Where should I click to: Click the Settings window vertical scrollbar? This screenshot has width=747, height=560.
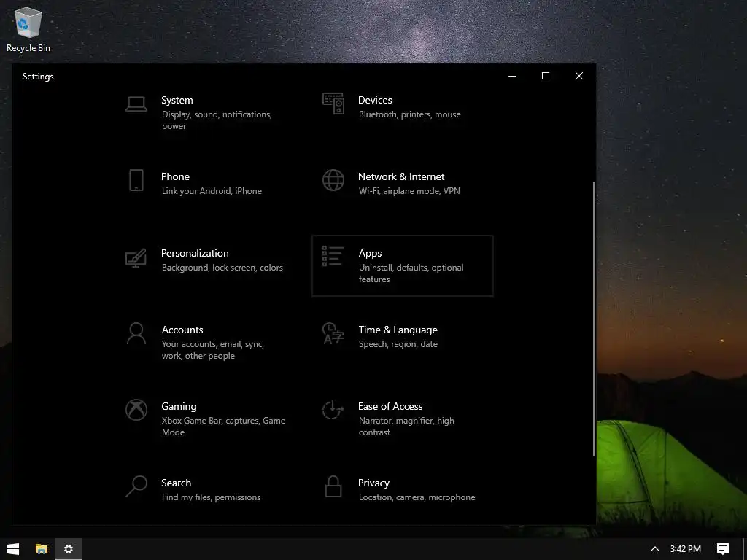(x=594, y=318)
